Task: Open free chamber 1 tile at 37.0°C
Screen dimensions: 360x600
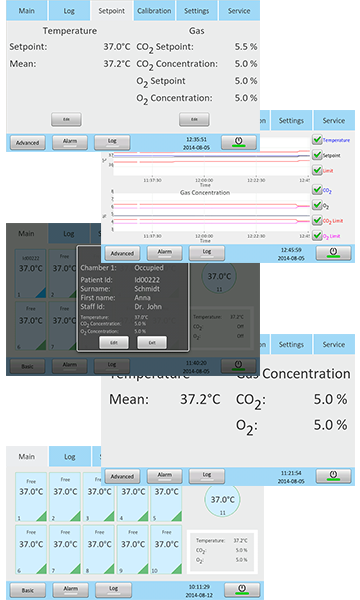Action: coord(31,497)
